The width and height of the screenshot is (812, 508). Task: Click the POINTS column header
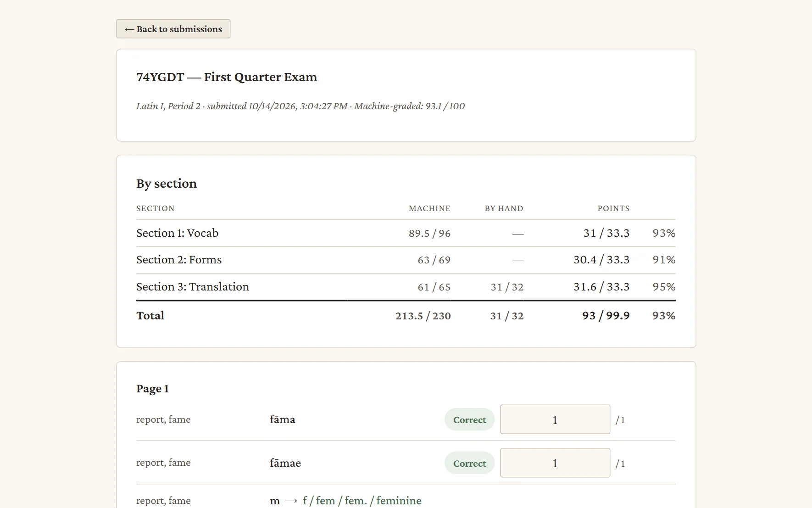613,208
